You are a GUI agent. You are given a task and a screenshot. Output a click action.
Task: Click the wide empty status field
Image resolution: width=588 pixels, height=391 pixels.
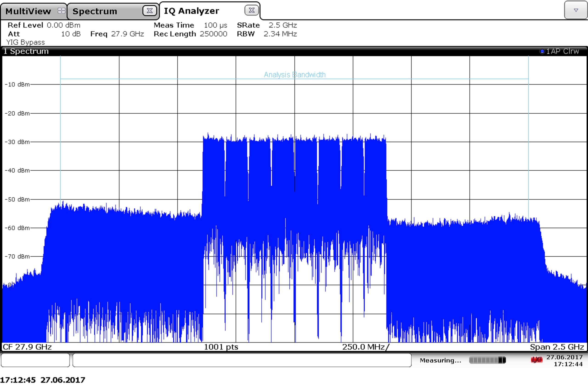[242, 360]
